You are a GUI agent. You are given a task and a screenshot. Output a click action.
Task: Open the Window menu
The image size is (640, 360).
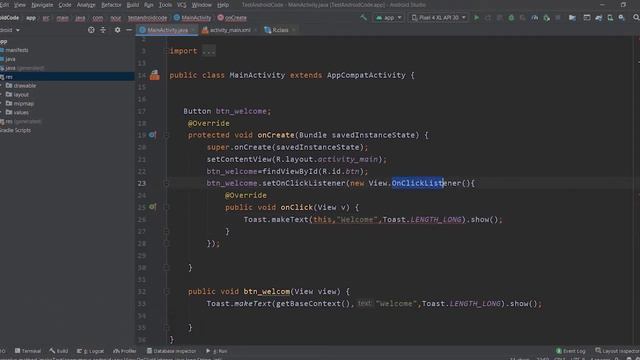point(202,5)
